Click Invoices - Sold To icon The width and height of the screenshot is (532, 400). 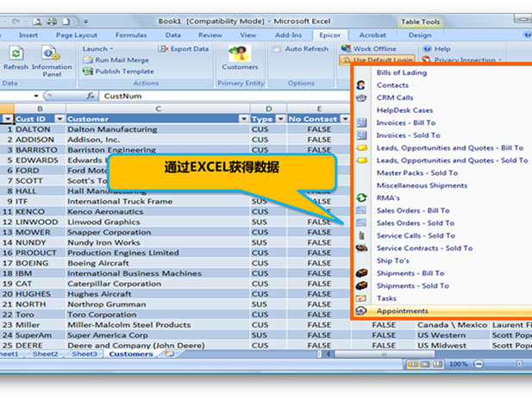pos(361,135)
